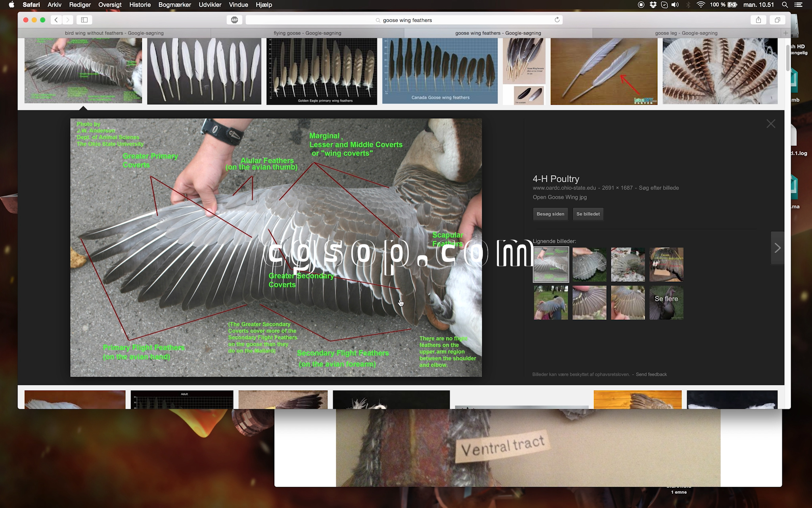Open Spotlight search in menu bar
The width and height of the screenshot is (812, 508).
pyautogui.click(x=785, y=5)
